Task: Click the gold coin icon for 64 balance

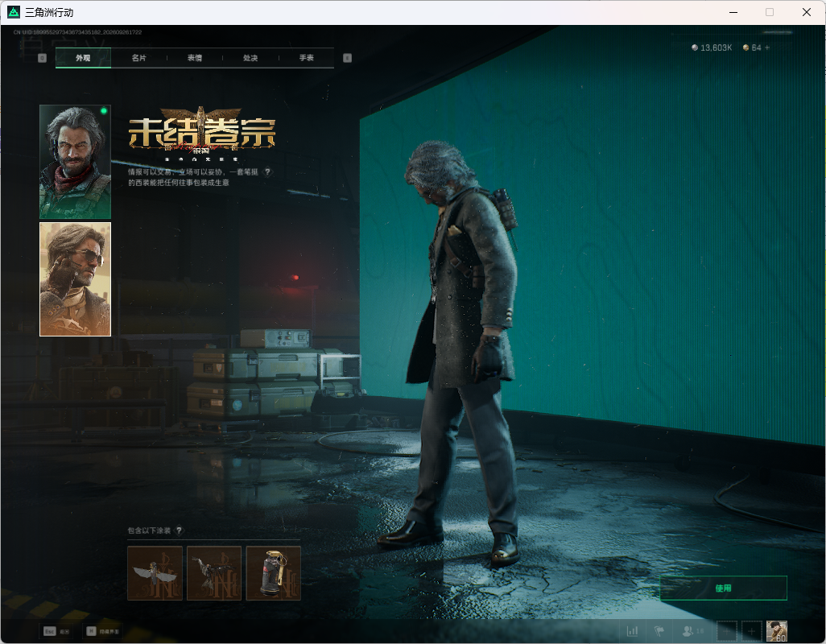Action: coord(745,47)
